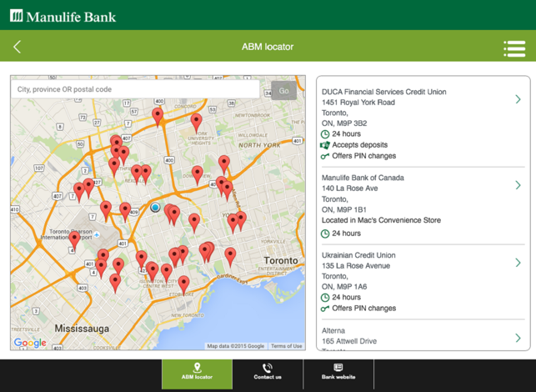Open the Bank website tab
The image size is (536, 392).
[338, 374]
